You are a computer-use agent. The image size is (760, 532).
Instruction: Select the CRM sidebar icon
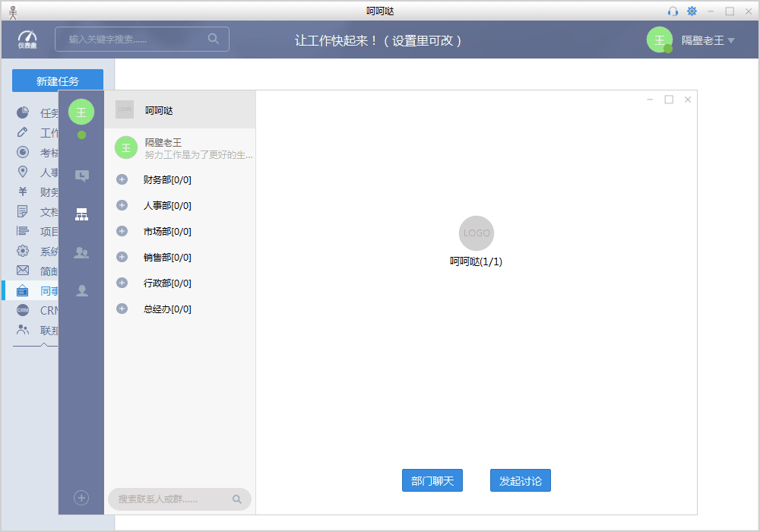(22, 310)
